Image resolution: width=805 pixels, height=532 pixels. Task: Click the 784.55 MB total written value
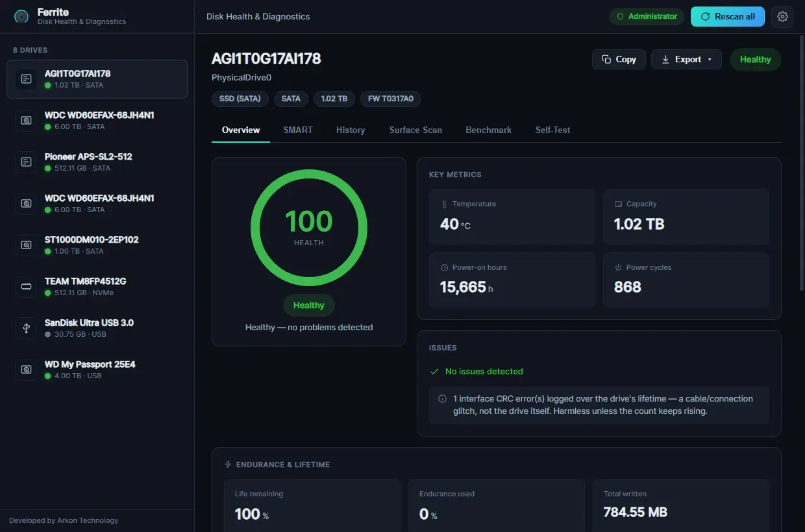click(636, 513)
